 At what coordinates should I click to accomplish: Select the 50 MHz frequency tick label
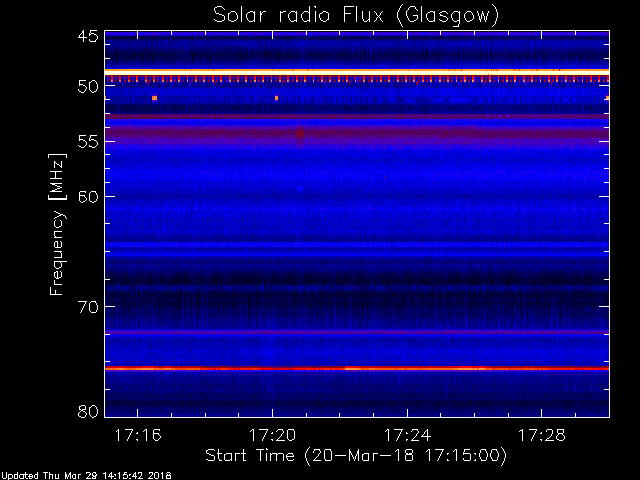88,86
